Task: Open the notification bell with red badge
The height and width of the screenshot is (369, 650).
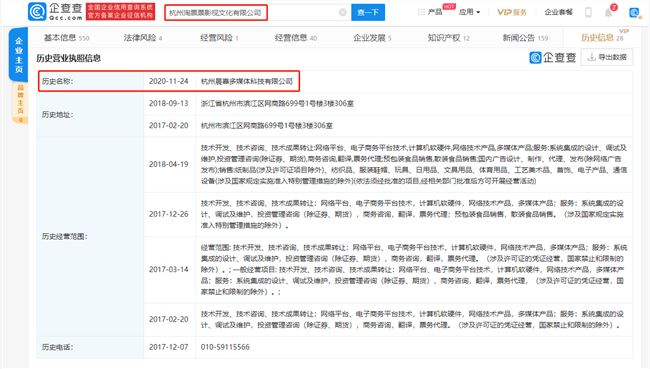Action: coord(609,12)
